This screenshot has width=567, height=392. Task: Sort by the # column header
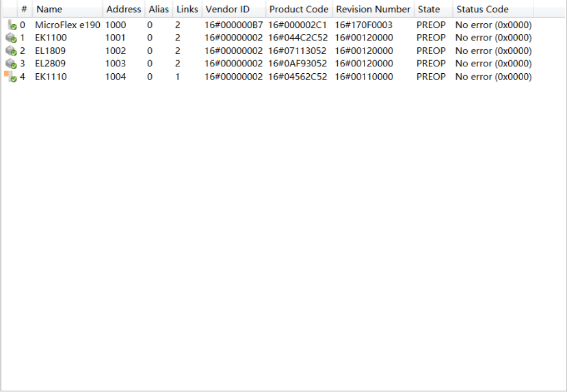[x=25, y=9]
